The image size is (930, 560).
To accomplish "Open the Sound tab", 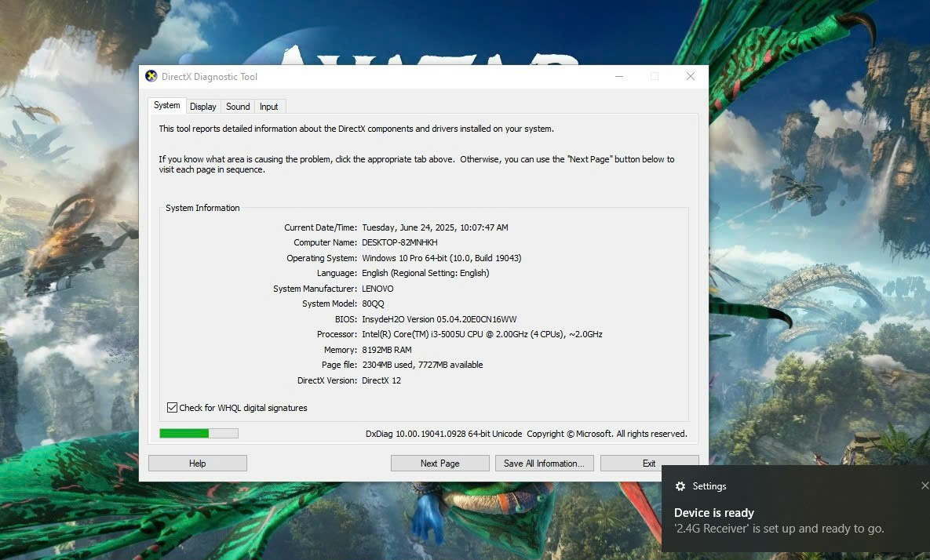I will tap(238, 106).
